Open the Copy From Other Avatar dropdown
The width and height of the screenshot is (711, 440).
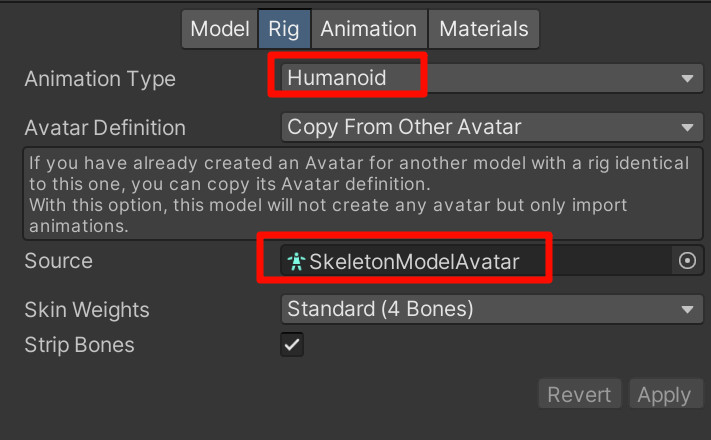pos(492,127)
